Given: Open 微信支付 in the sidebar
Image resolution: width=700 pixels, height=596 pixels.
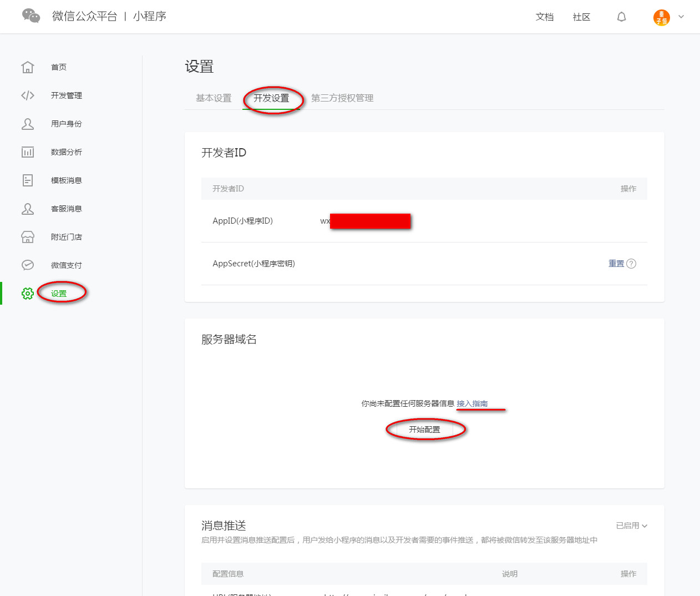Looking at the screenshot, I should (x=67, y=265).
